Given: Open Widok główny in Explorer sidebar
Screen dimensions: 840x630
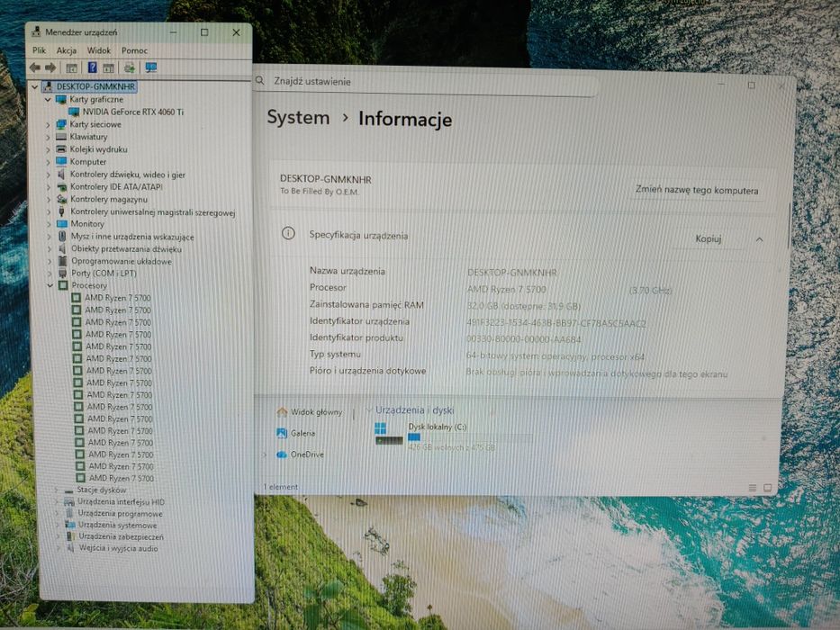Looking at the screenshot, I should tap(310, 411).
